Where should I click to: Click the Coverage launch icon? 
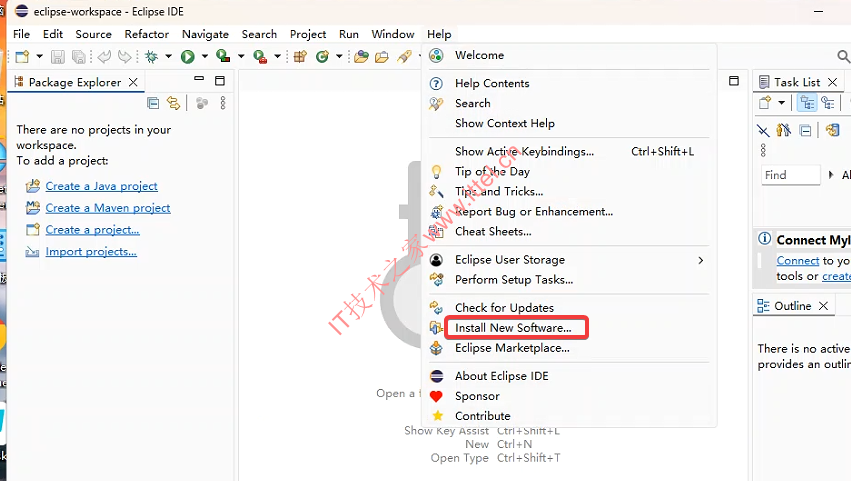pos(223,56)
